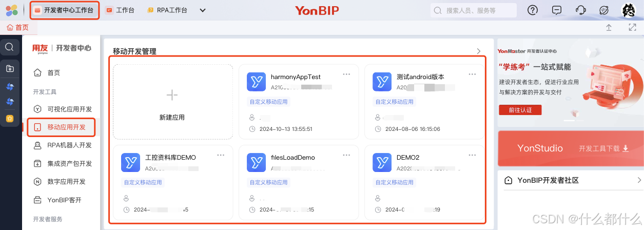Click the harmonyAppTest app icon
644x230 pixels.
pos(256,82)
